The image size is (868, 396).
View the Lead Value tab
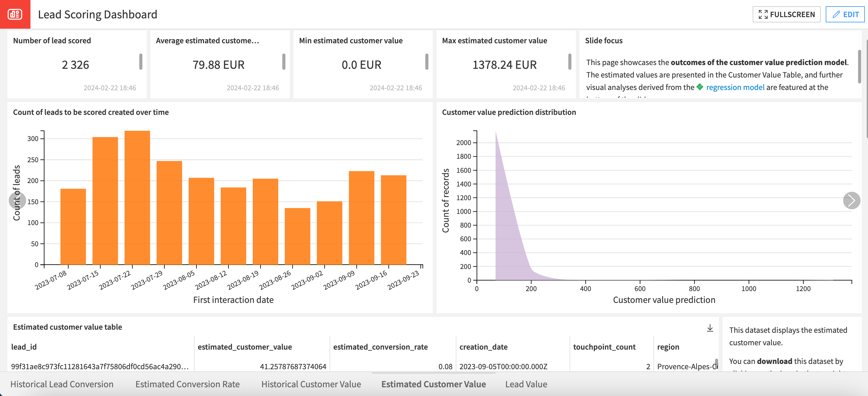(526, 384)
